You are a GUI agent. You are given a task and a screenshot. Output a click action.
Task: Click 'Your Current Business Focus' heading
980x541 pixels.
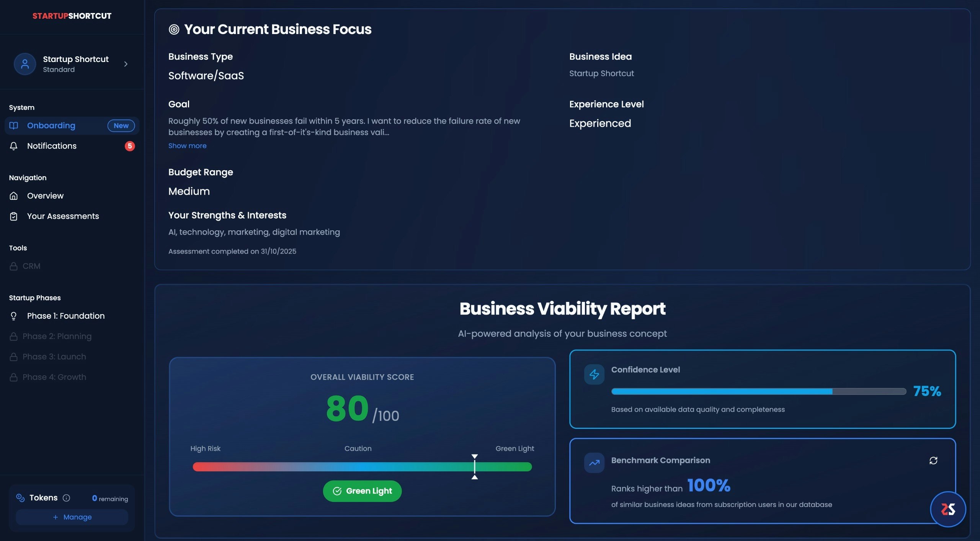pyautogui.click(x=278, y=29)
